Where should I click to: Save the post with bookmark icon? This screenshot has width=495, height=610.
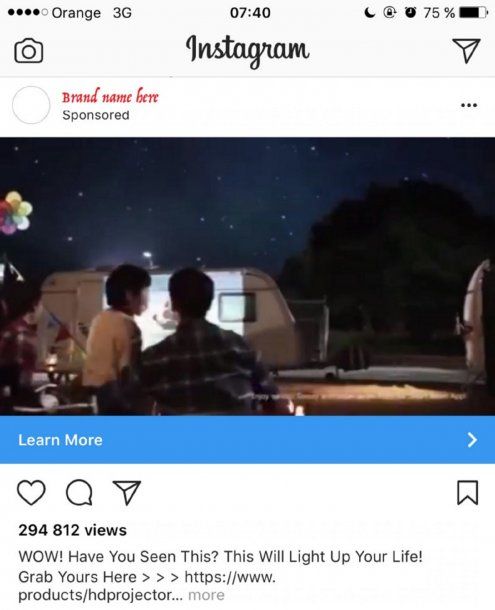tap(467, 493)
